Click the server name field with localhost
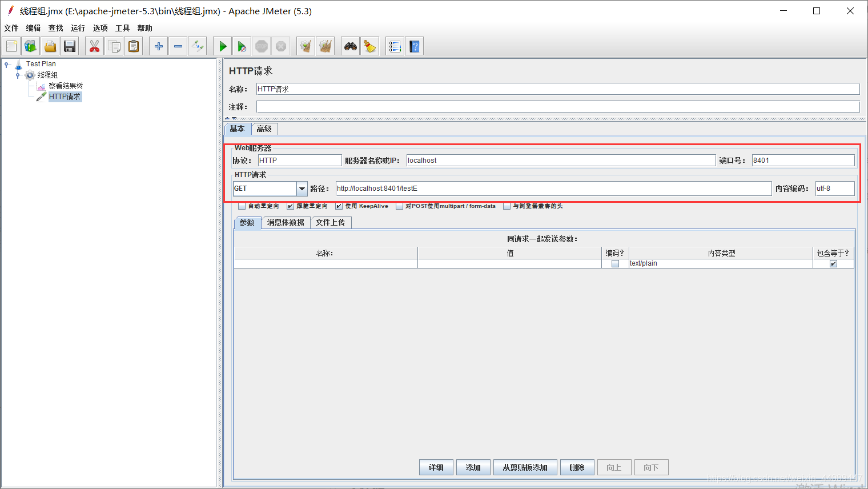The width and height of the screenshot is (868, 489). tap(561, 161)
